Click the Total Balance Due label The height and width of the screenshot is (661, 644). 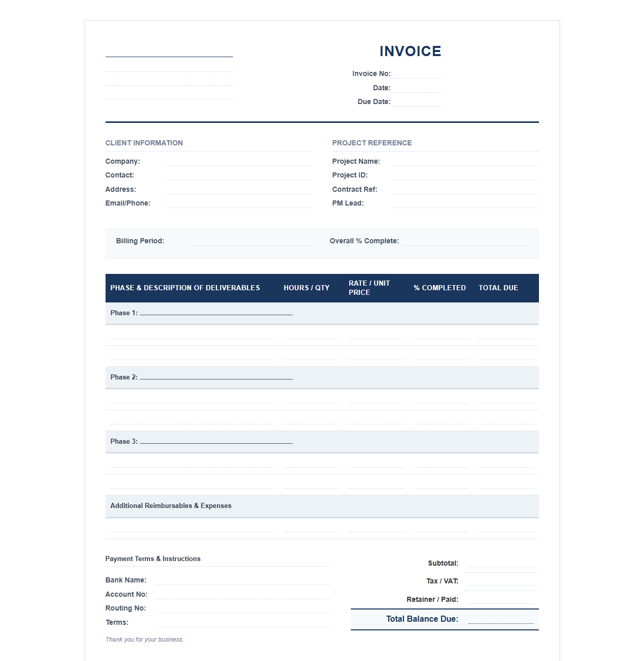pos(422,619)
